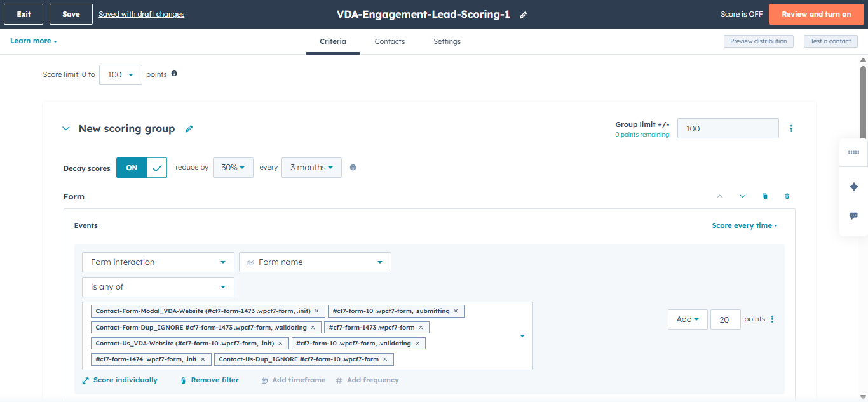Open Learn more dropdown
The image size is (868, 402).
(34, 41)
